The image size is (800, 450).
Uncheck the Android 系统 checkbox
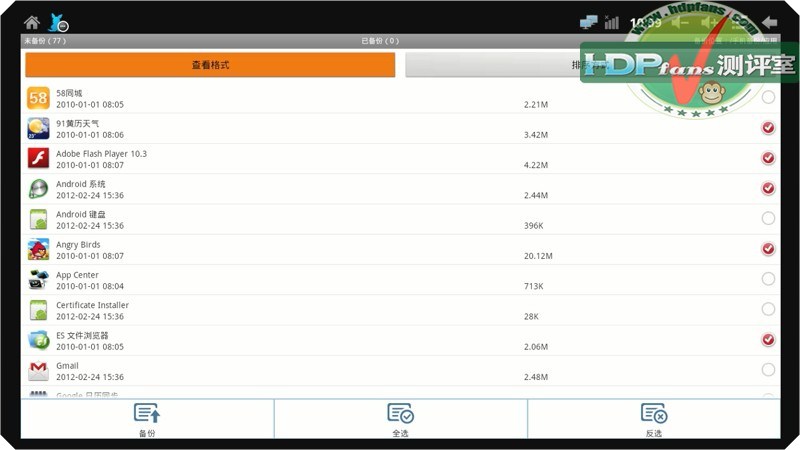point(768,188)
